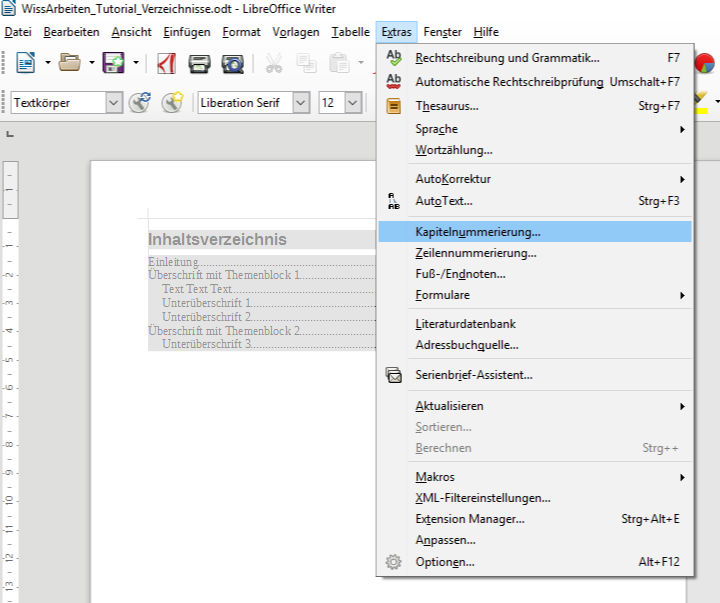Click the yellow highlighting marker icon
Screen dimensions: 720x603
[701, 102]
